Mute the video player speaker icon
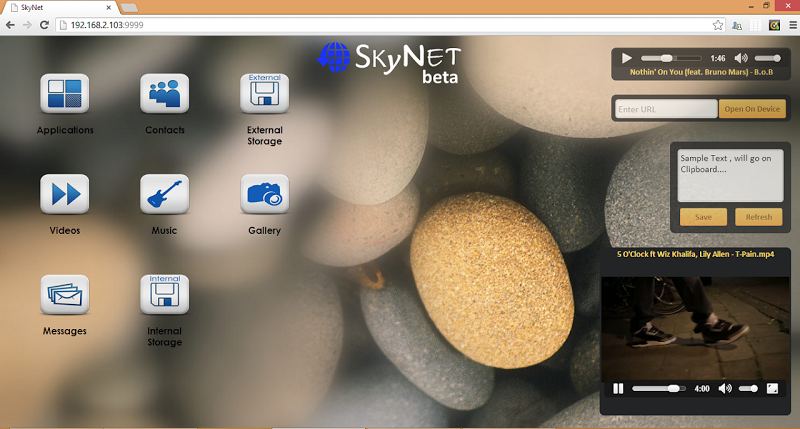This screenshot has height=429, width=800. (725, 389)
